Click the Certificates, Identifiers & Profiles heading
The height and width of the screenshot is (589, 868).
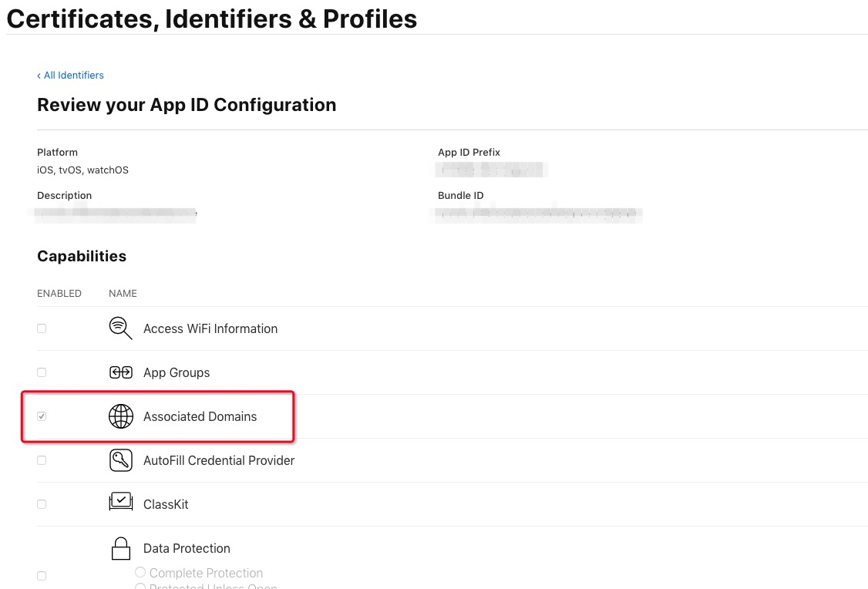click(212, 19)
